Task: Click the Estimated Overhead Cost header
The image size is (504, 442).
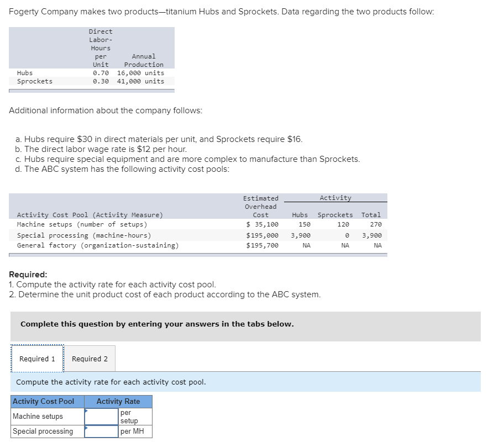Action: (261, 206)
